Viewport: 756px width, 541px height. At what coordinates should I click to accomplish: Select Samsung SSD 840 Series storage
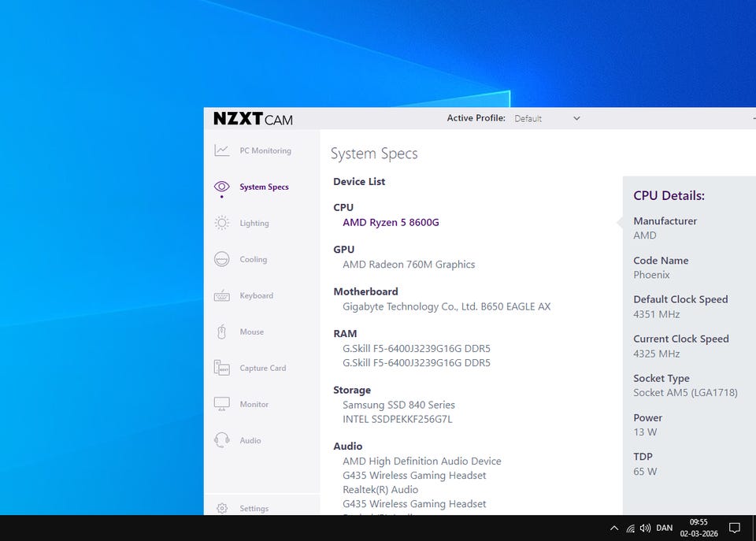point(398,405)
